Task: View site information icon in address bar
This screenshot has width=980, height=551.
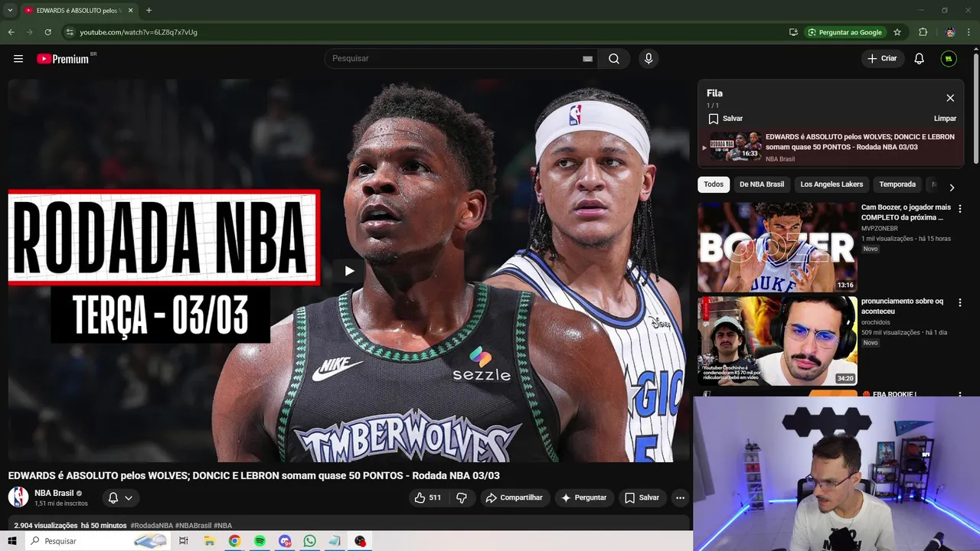Action: pyautogui.click(x=70, y=32)
